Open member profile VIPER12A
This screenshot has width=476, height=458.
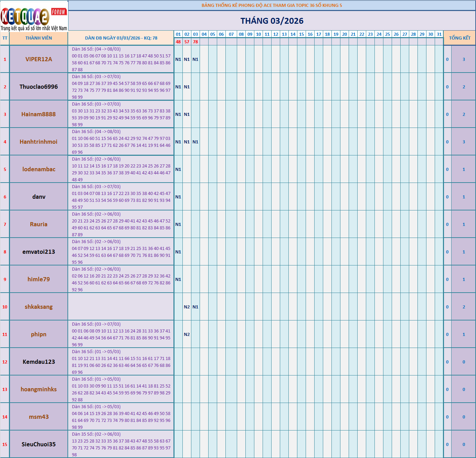[39, 59]
